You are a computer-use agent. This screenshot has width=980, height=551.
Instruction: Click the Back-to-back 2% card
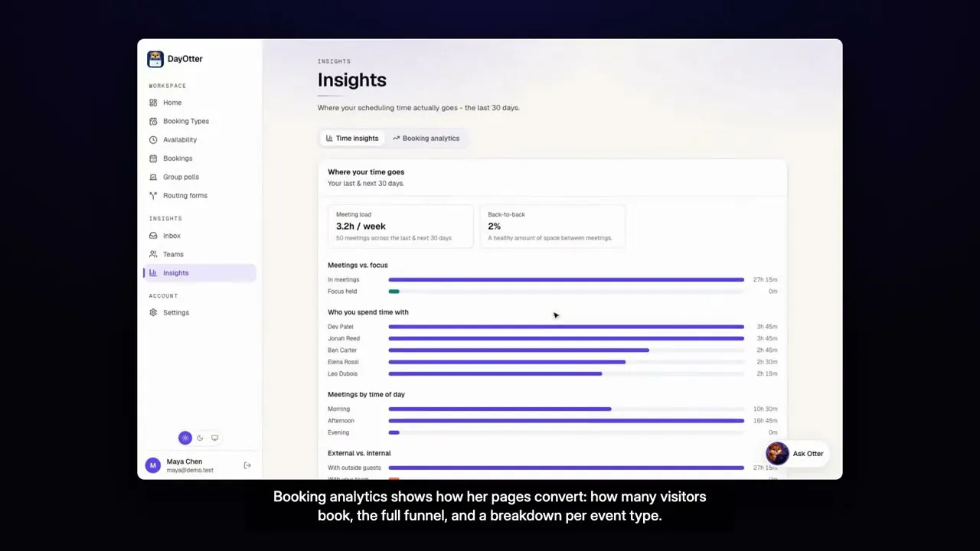point(552,226)
